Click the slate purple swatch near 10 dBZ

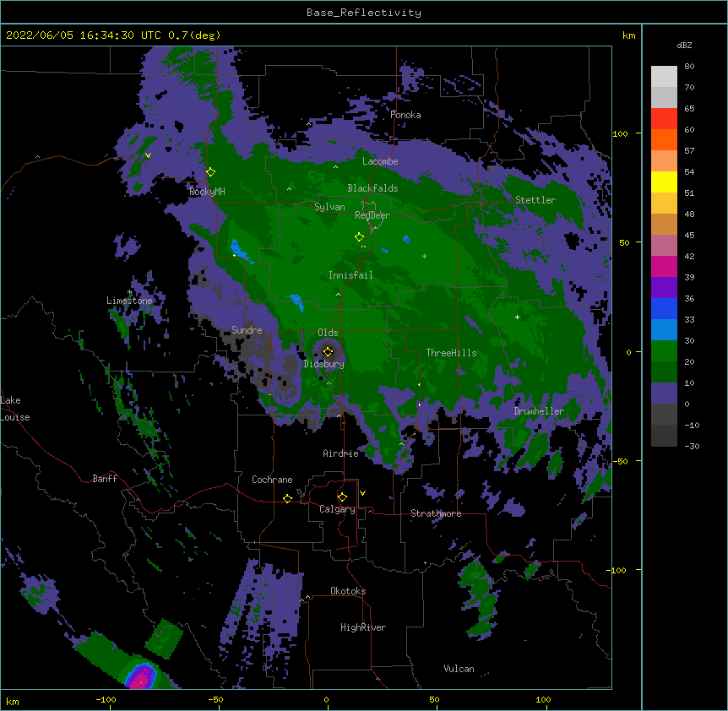click(664, 393)
